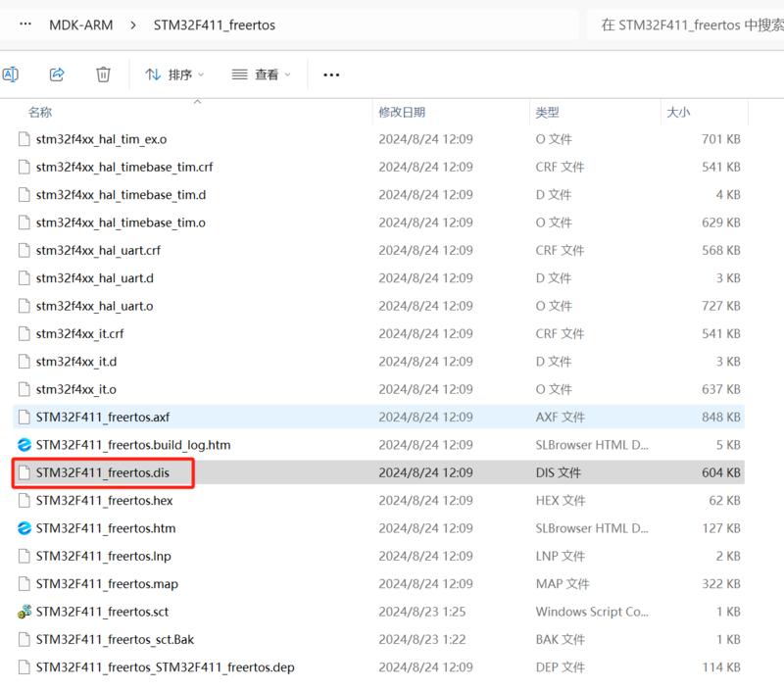Click the browser icon of STM32F411_freertos.htm
The image size is (784, 691).
24,528
